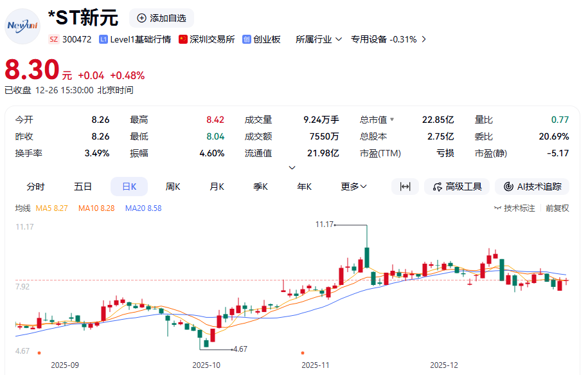
Task: Switch to 分时 intraday tab
Action: point(35,187)
